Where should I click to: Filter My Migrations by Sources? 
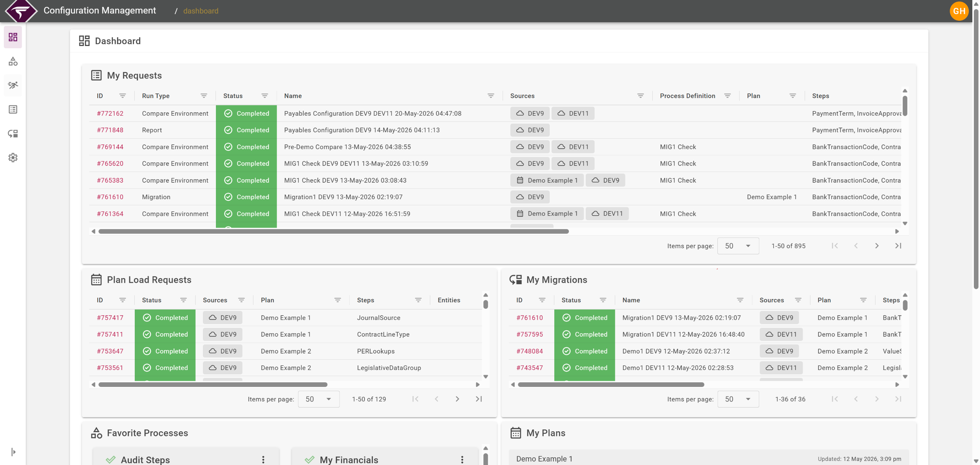point(798,300)
